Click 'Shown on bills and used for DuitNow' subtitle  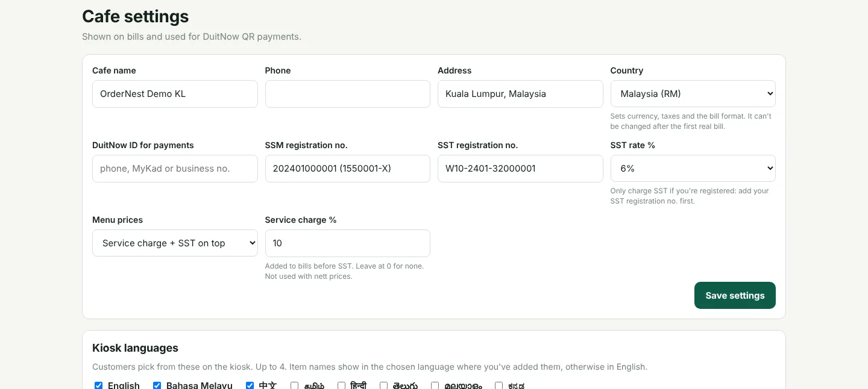pos(192,37)
